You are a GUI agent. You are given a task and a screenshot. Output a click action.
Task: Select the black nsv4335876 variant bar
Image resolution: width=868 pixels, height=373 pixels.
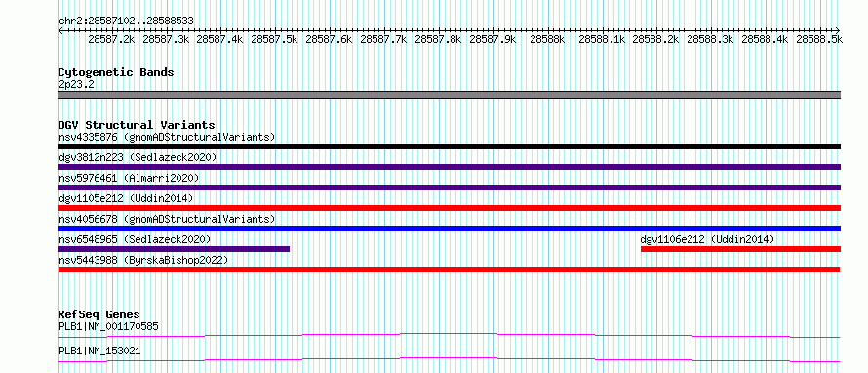[450, 146]
